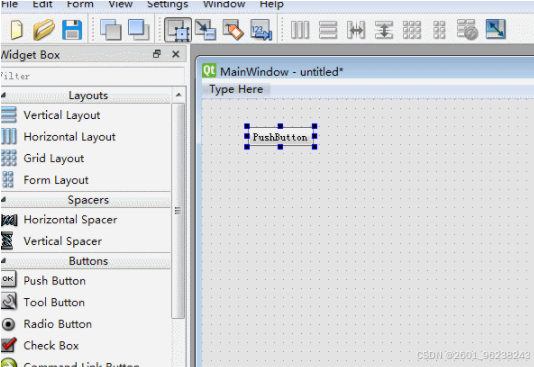Save the form using floppy disk icon
This screenshot has height=367, width=534.
point(72,30)
